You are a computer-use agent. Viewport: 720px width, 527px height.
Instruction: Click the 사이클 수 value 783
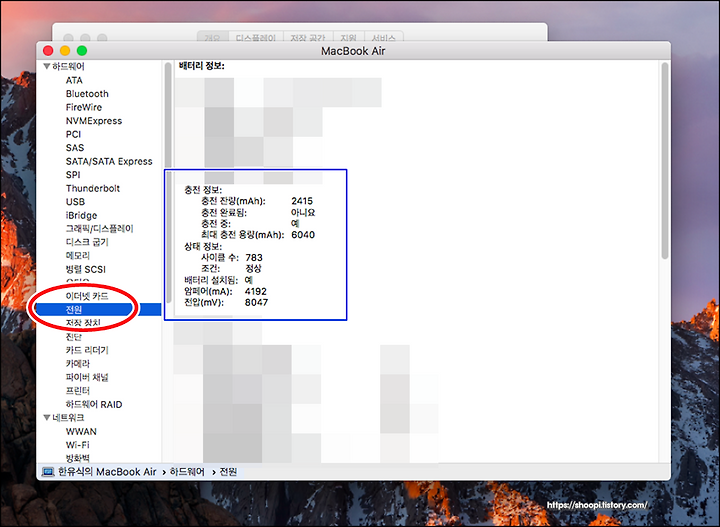tap(254, 258)
